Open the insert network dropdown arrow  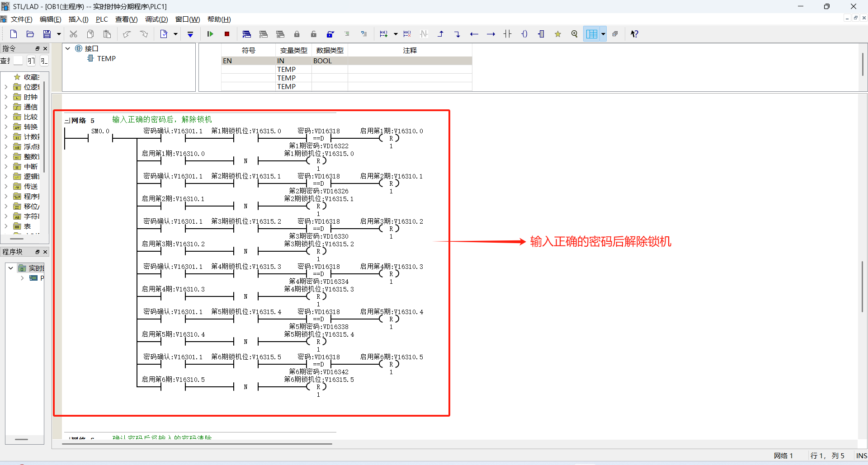click(x=396, y=34)
